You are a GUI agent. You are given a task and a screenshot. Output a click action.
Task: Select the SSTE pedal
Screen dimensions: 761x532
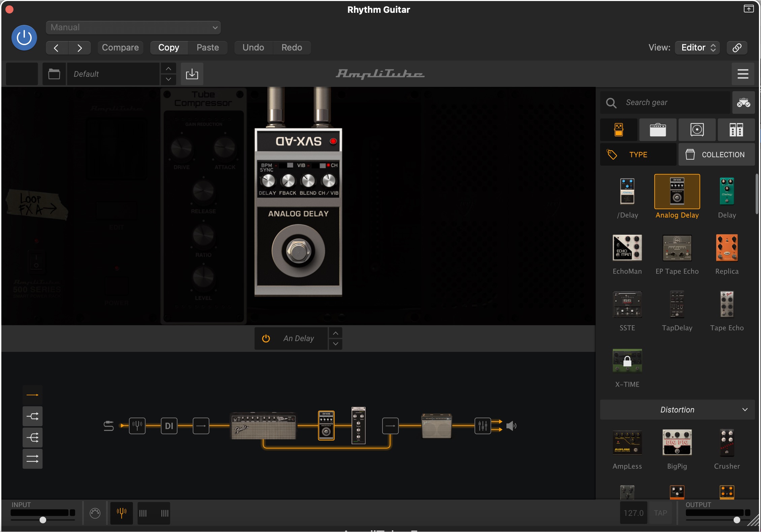tap(627, 304)
